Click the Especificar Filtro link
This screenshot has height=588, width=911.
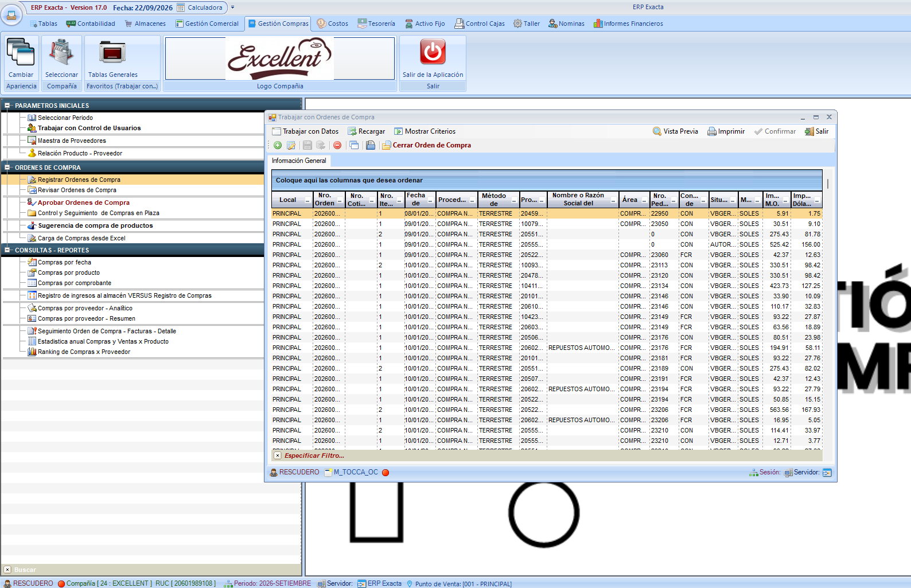pos(314,455)
